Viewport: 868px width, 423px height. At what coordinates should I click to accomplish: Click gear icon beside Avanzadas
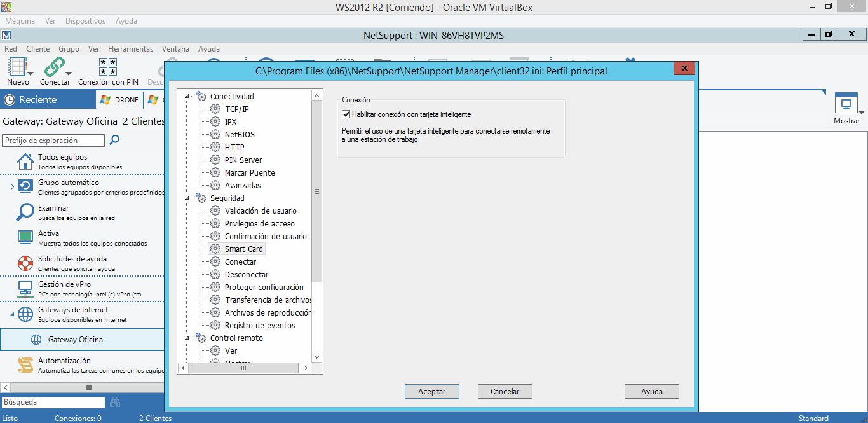(215, 185)
